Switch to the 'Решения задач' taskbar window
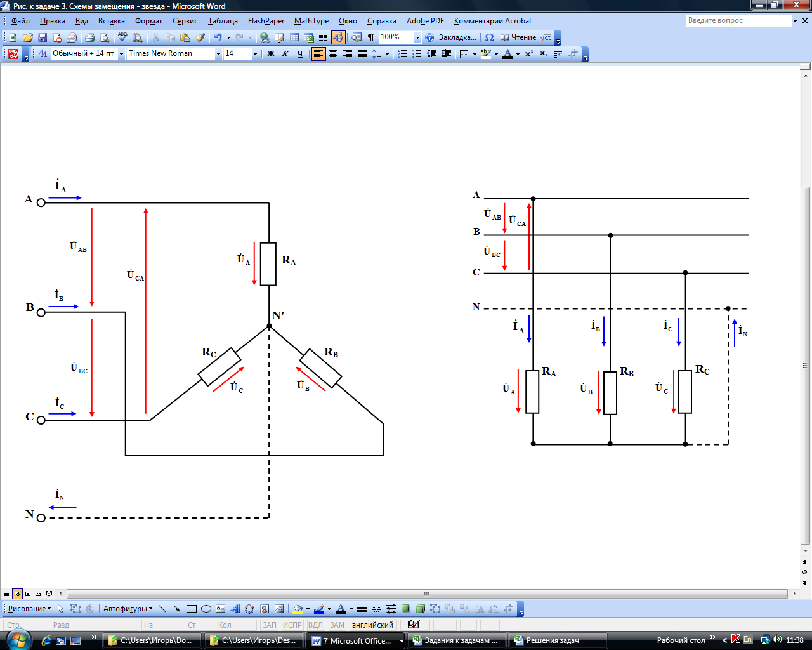 click(x=558, y=640)
